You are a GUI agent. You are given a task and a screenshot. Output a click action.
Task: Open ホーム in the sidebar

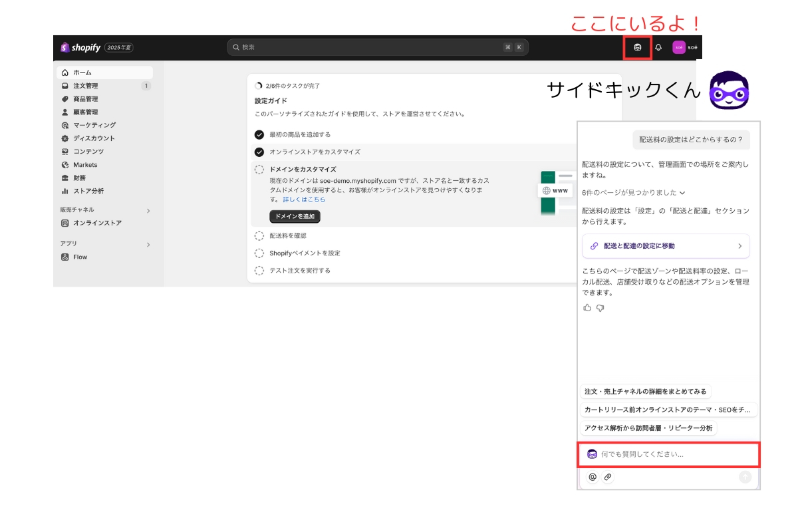106,72
